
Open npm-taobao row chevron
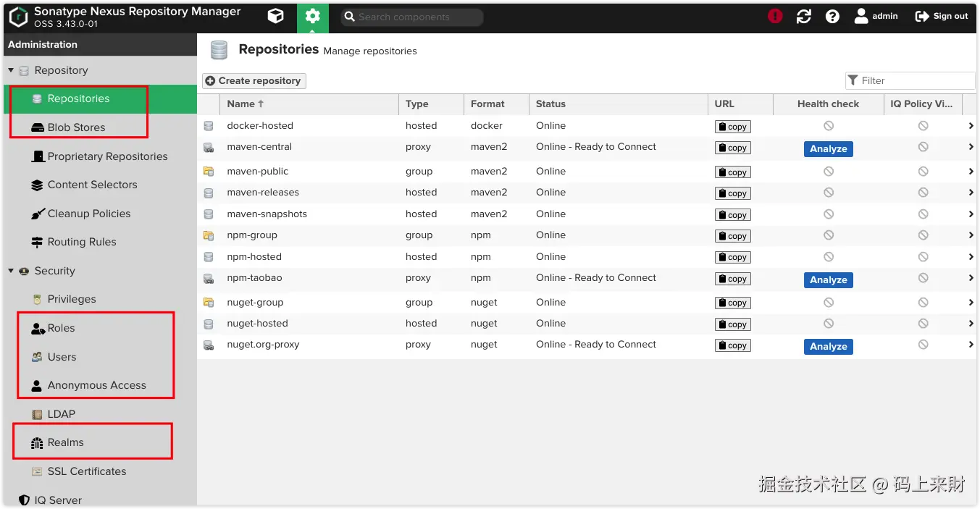[971, 278]
